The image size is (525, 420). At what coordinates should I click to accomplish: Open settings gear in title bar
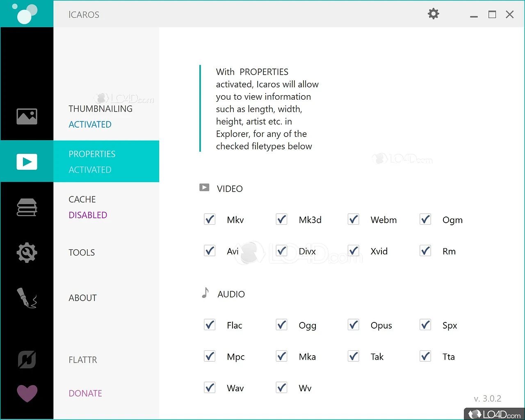(x=433, y=14)
